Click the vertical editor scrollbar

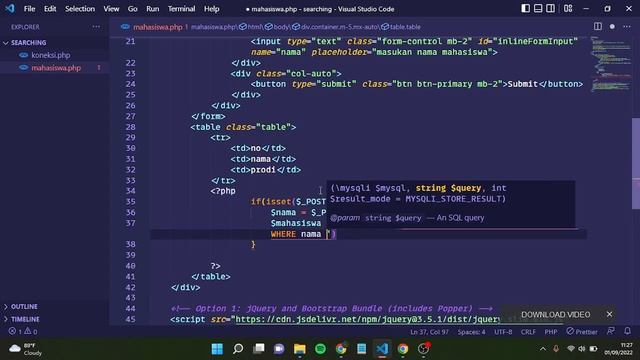(x=636, y=163)
